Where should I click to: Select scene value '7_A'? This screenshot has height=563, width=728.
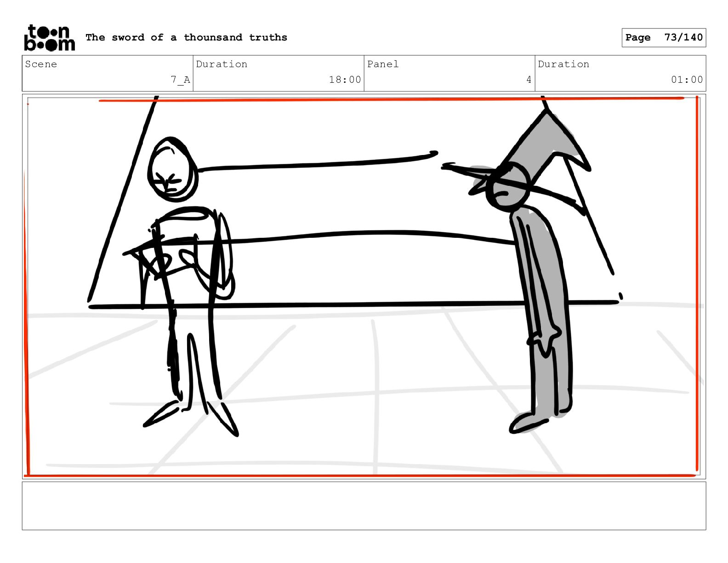(181, 80)
